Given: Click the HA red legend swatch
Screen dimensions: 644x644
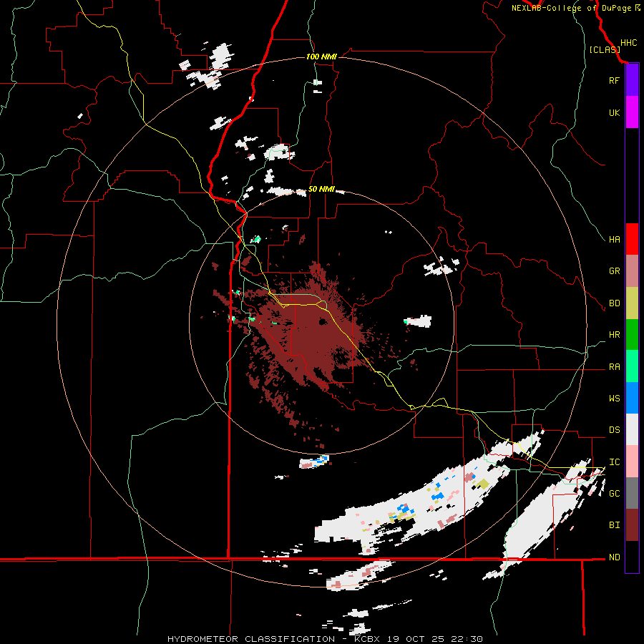Looking at the screenshot, I should [632, 239].
